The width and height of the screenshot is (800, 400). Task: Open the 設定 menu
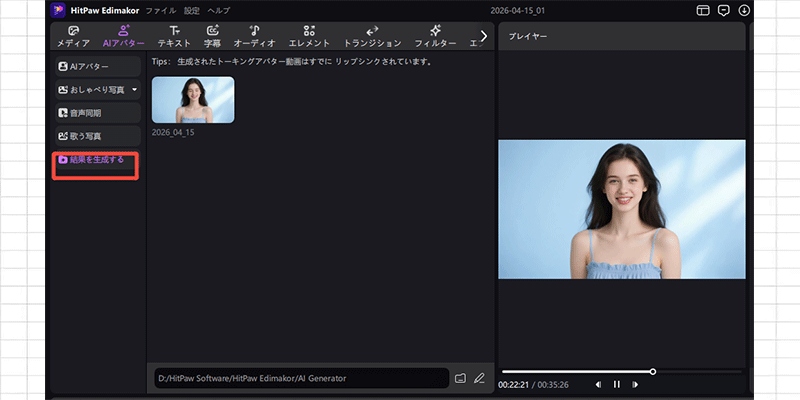(192, 10)
